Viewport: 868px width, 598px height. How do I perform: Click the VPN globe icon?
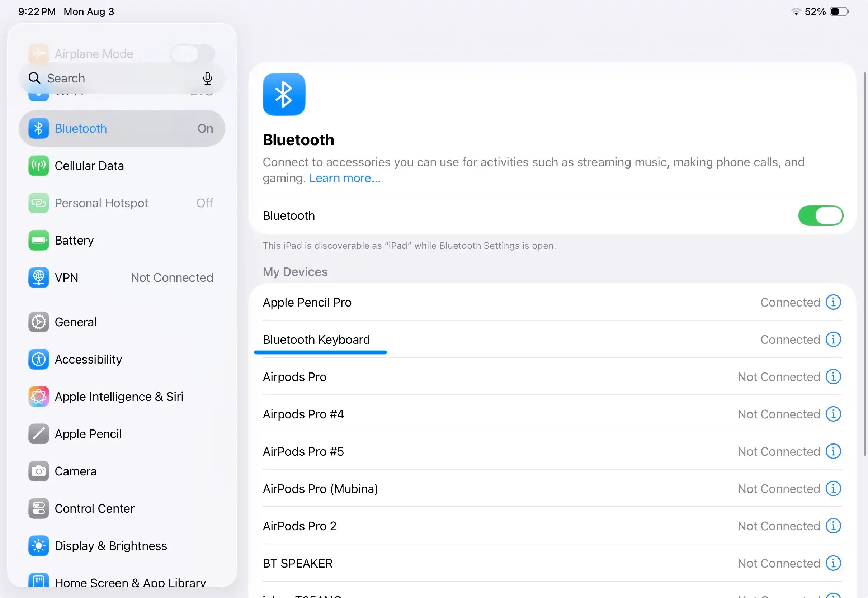tap(39, 277)
